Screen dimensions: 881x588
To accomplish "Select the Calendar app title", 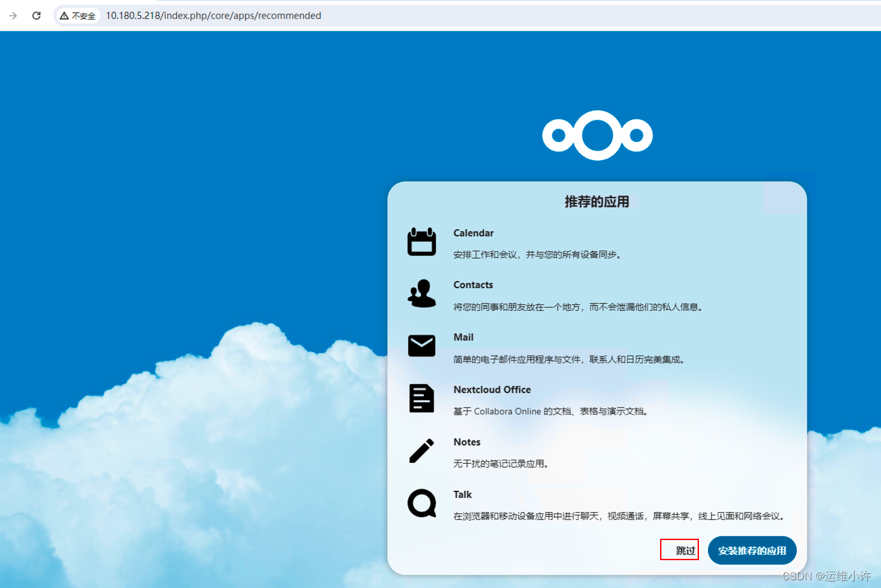I will [x=474, y=233].
